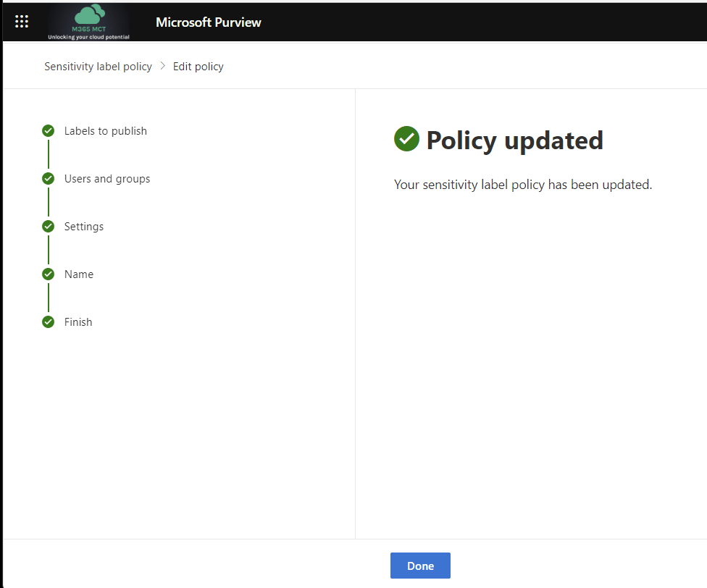Viewport: 707px width, 588px height.
Task: Click the M365 MCT cloud logo
Action: click(x=88, y=21)
